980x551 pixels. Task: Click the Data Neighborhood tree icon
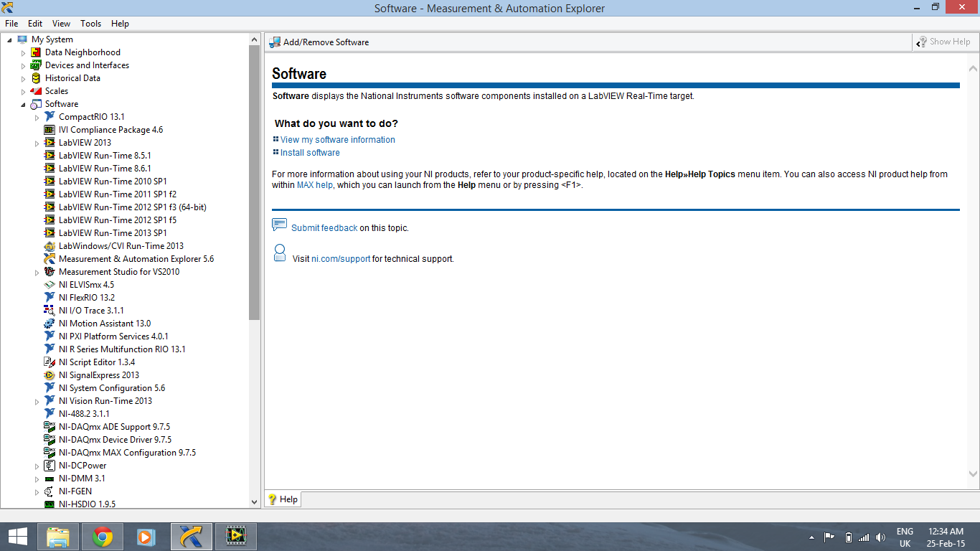tap(36, 52)
